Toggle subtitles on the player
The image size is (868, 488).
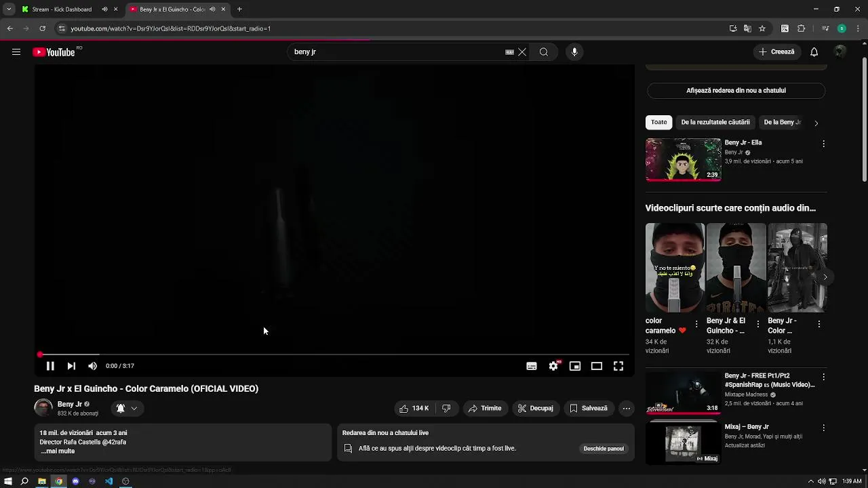tap(532, 366)
